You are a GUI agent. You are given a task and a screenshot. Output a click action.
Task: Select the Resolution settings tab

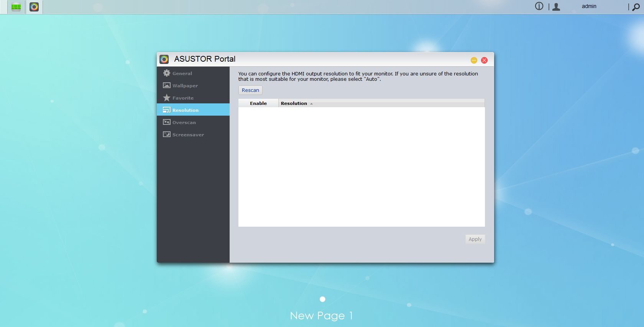tap(193, 110)
